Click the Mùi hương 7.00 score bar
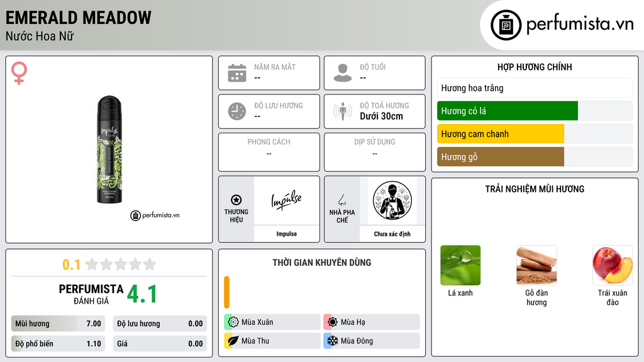This screenshot has width=644, height=362. (58, 324)
